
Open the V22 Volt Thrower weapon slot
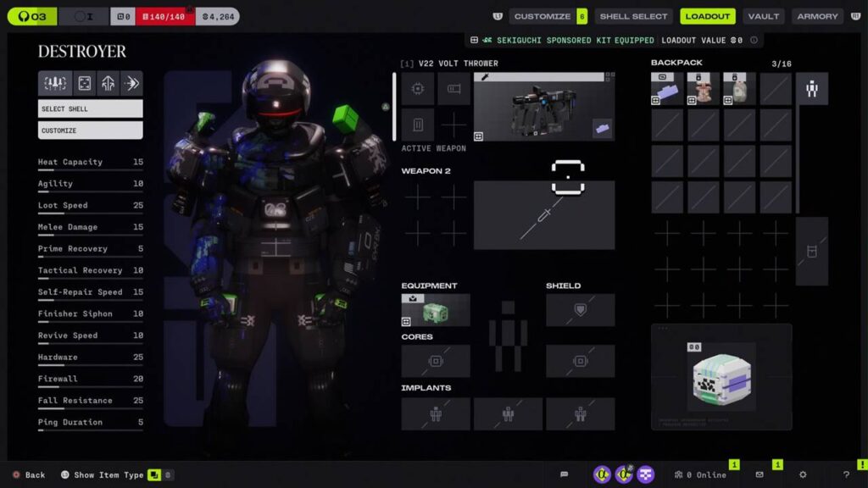pos(544,107)
